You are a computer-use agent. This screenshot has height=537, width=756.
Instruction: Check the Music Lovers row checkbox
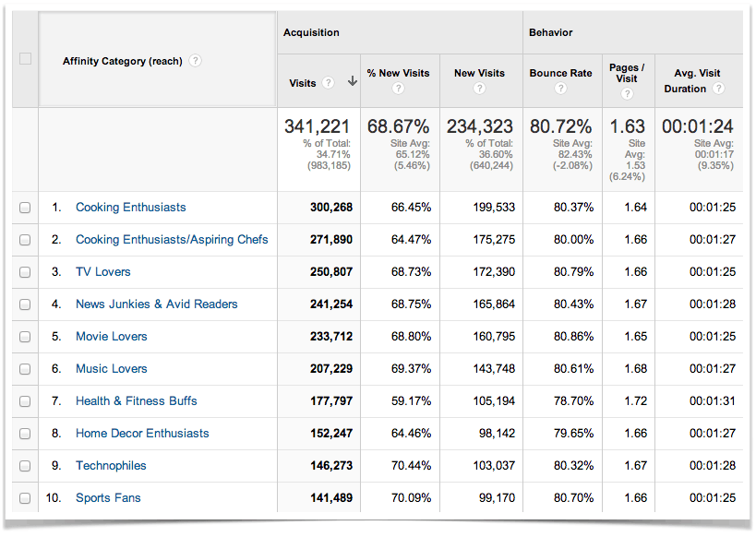(25, 369)
